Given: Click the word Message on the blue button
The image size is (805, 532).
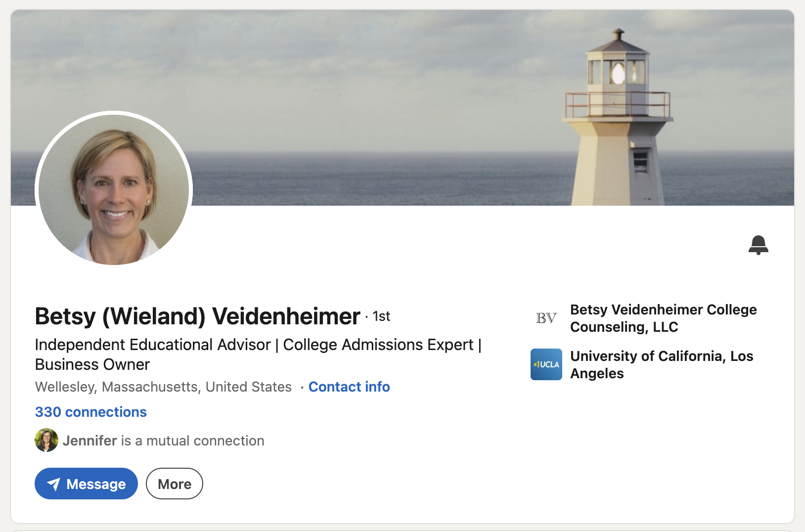Looking at the screenshot, I should [x=96, y=484].
